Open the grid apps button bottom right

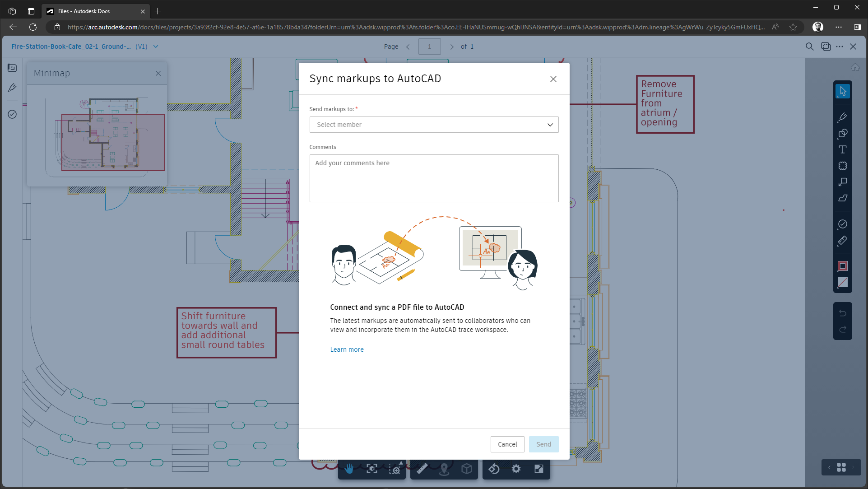point(841,467)
